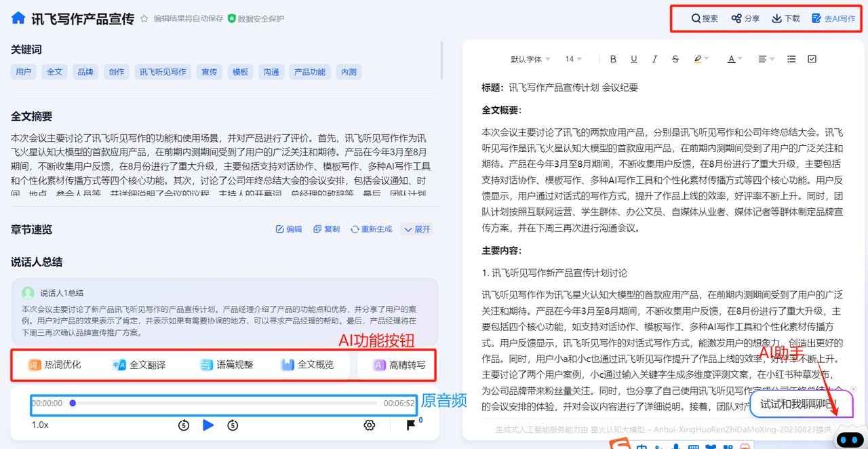Go to 去AI写作

[x=833, y=19]
